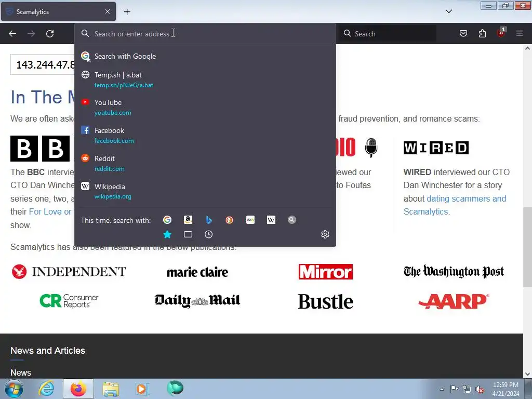Reload the current page
Screen dimensions: 532x399
click(x=50, y=34)
